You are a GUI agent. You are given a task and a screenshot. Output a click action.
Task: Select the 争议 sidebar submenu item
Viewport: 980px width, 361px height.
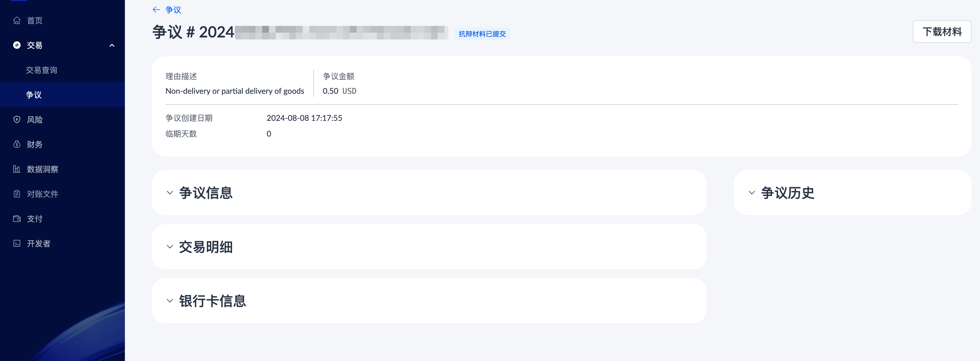[x=34, y=95]
